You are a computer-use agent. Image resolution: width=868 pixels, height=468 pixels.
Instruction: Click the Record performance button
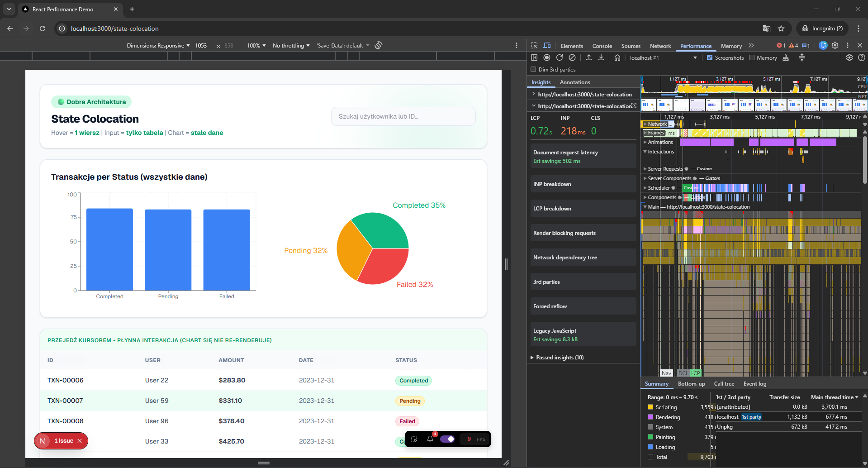[x=547, y=57]
